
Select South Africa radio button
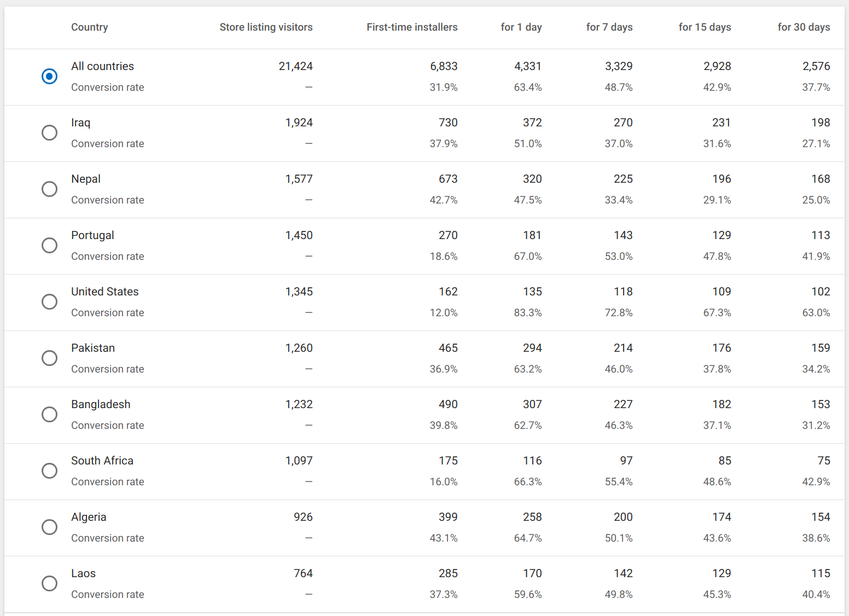pyautogui.click(x=49, y=471)
